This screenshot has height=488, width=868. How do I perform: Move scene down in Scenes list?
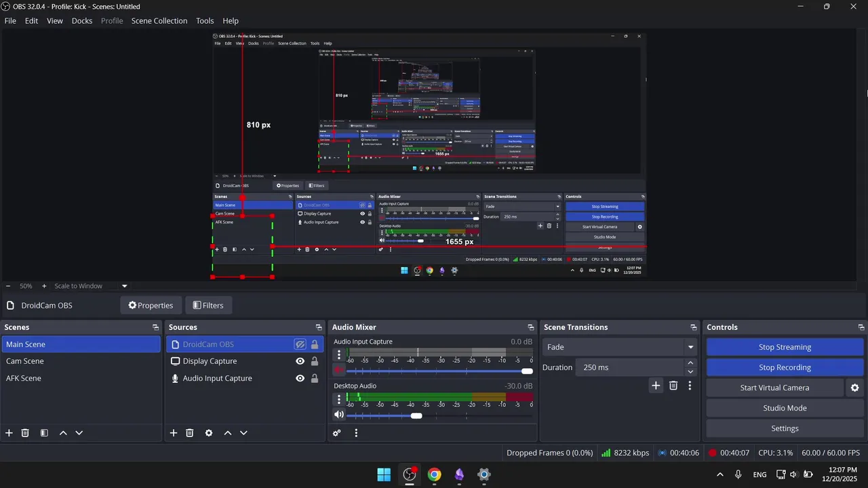click(x=79, y=433)
